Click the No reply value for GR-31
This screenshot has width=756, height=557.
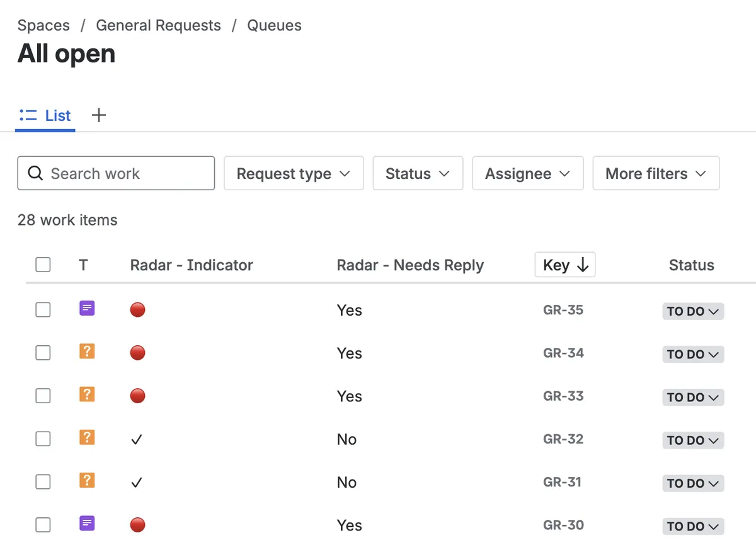click(x=346, y=482)
